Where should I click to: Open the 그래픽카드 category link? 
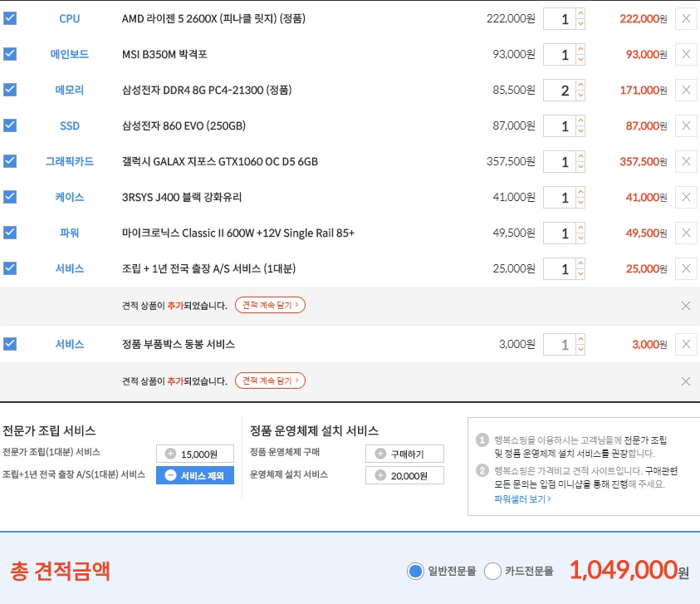click(70, 162)
